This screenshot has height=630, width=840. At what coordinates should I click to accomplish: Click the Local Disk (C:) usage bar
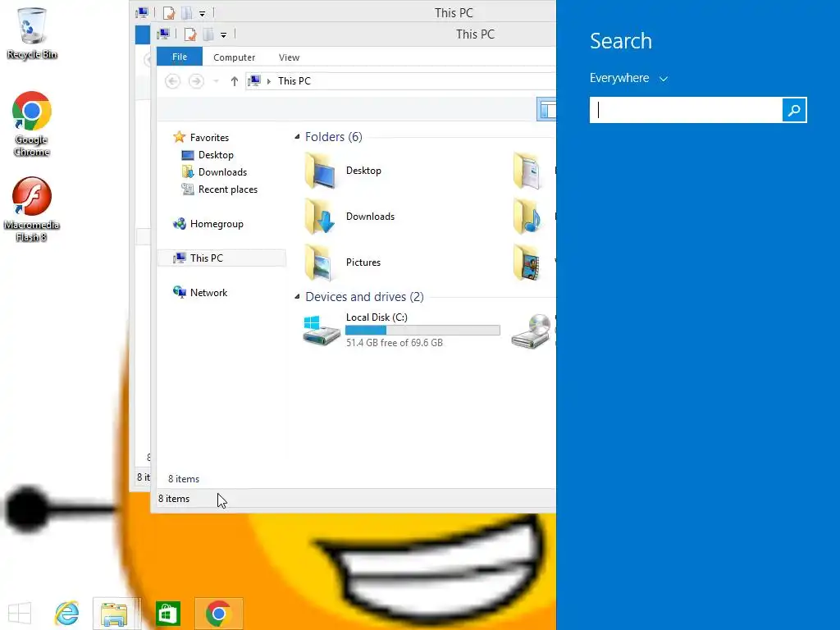pos(422,331)
